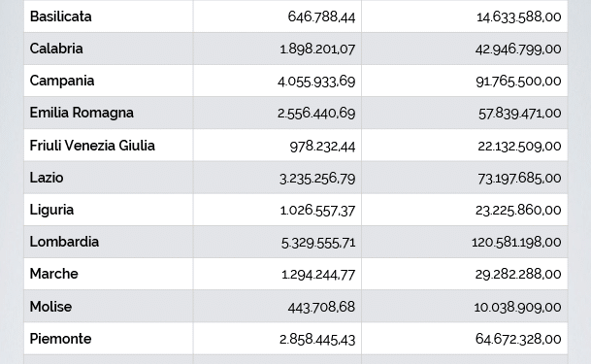Select the Campania region name

click(x=62, y=81)
